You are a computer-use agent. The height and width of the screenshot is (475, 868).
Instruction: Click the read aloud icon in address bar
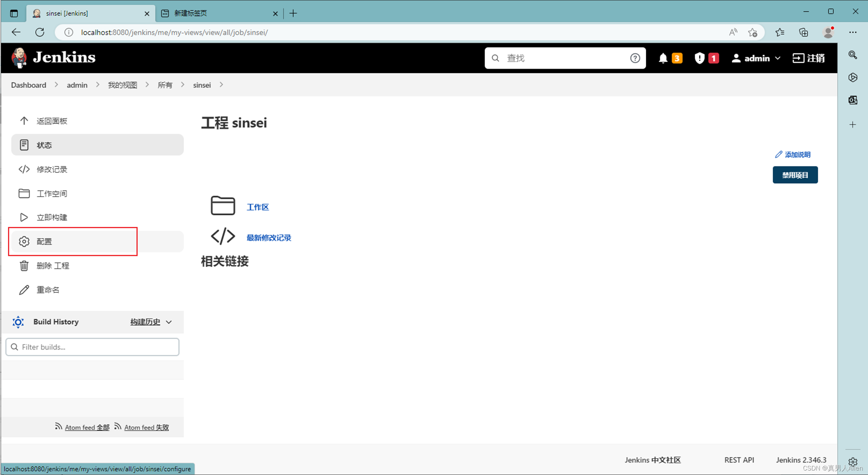733,32
